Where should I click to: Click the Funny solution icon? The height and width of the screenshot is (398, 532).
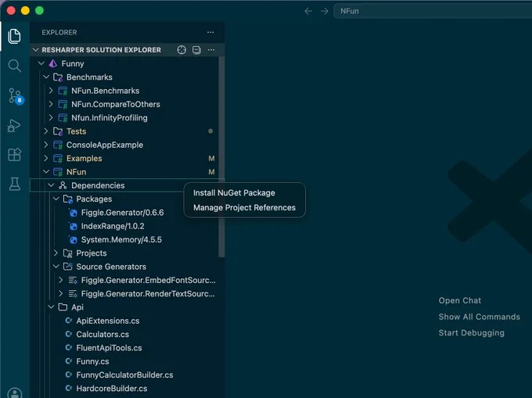(x=53, y=63)
